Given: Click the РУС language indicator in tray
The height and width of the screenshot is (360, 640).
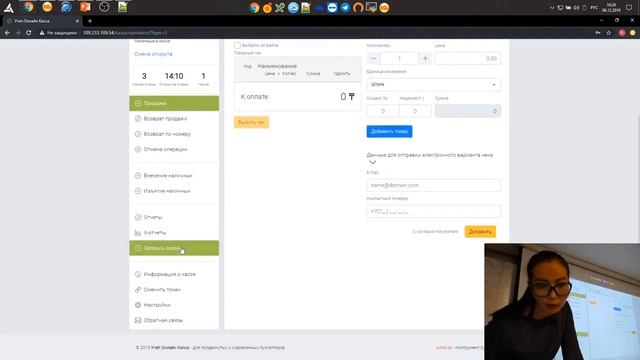Looking at the screenshot, I should click(594, 8).
